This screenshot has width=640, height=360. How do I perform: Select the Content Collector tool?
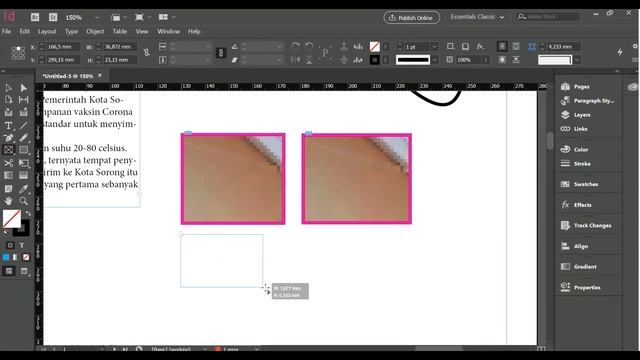coord(8,112)
